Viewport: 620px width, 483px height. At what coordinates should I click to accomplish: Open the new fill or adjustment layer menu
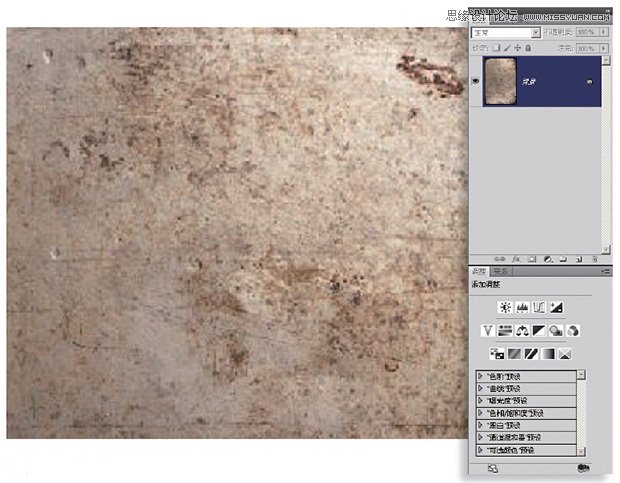(x=548, y=259)
